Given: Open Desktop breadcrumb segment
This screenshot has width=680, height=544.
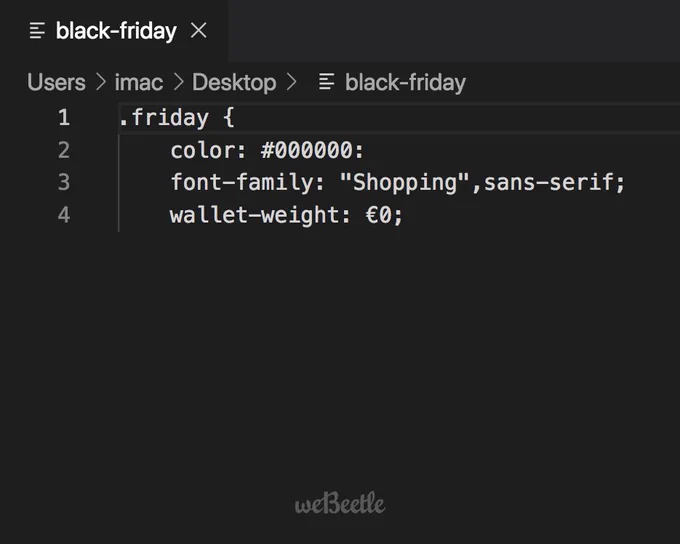Looking at the screenshot, I should (234, 82).
